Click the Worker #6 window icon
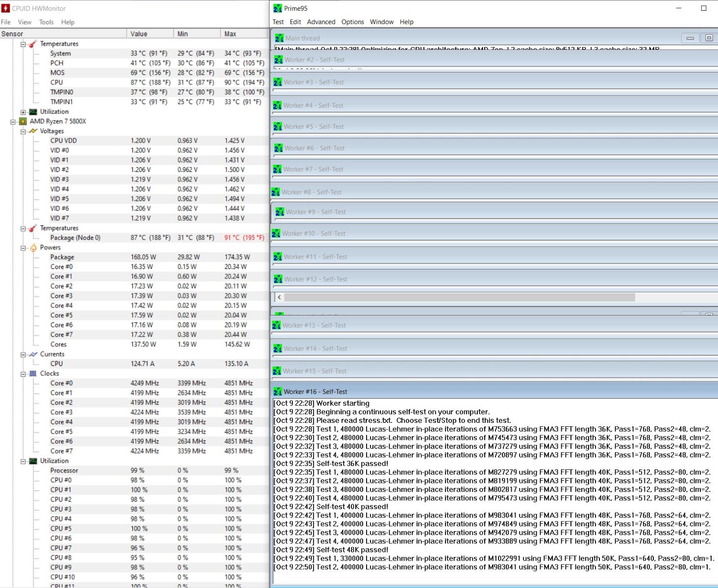The width and height of the screenshot is (718, 588). [278, 148]
